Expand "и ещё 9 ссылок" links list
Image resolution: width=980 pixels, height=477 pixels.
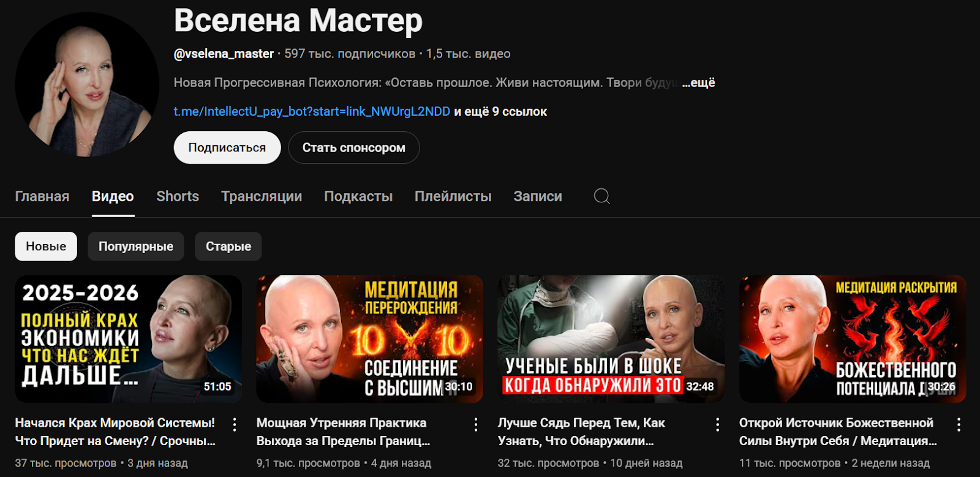(x=500, y=112)
